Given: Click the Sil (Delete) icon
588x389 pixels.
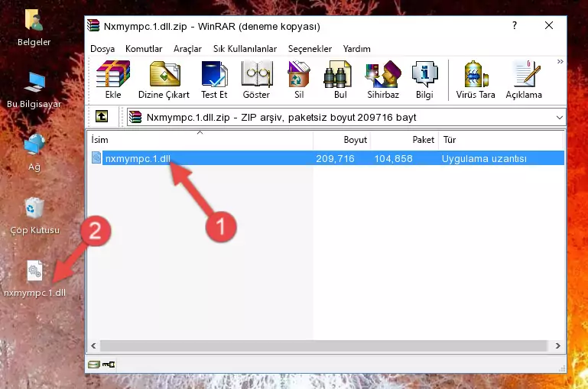Looking at the screenshot, I should [x=299, y=79].
